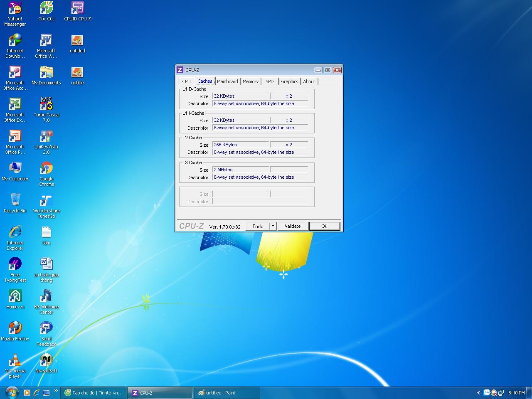Screen dimensions: 532x399
Task: Select the Wondershare TunesGo desktop icon
Action: [x=46, y=206]
